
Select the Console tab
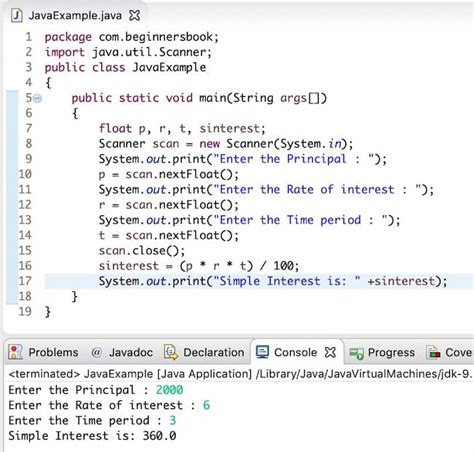pos(296,352)
